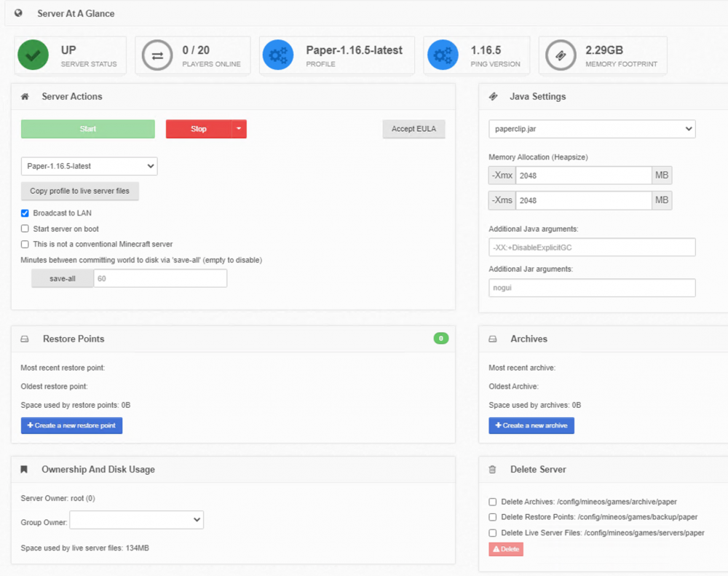Check the Delete Live Server Files checkbox

(493, 533)
